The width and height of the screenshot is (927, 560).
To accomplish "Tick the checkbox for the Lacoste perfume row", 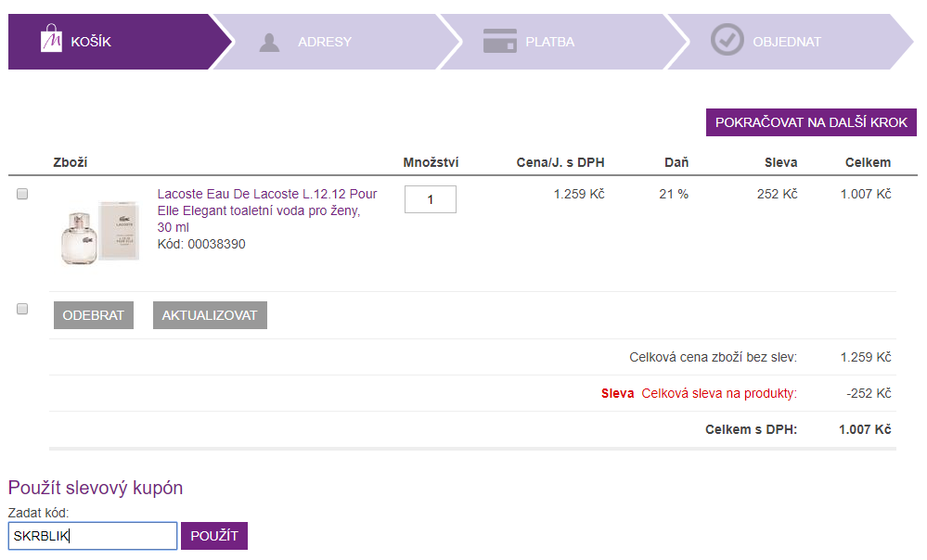I will tap(22, 194).
